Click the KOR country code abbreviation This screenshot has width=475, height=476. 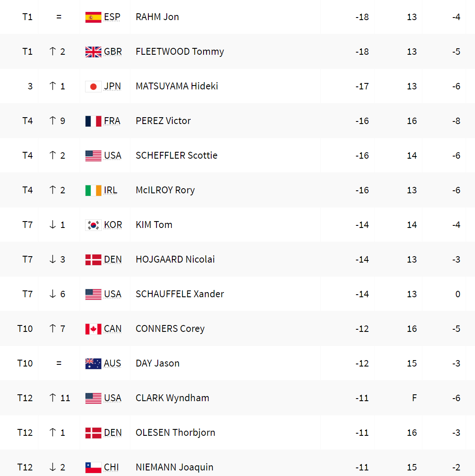coord(112,225)
